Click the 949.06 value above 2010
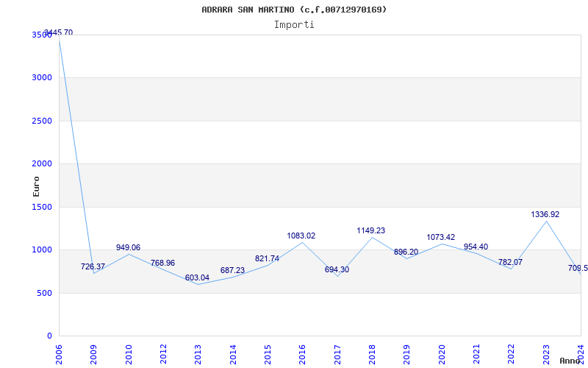 [128, 247]
